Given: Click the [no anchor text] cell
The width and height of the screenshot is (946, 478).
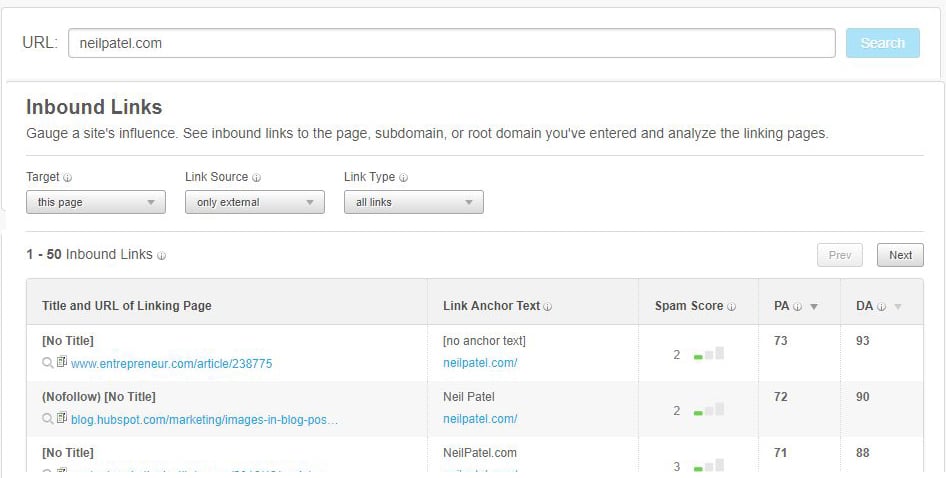Looking at the screenshot, I should (484, 341).
